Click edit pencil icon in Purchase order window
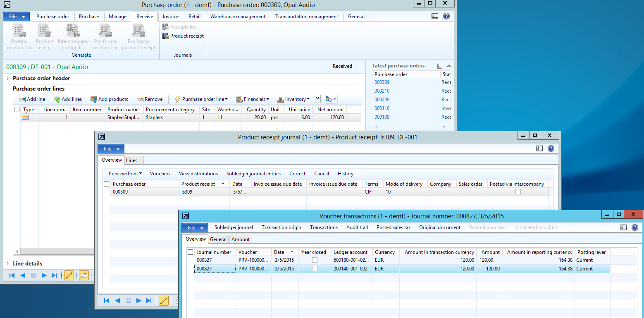Viewport: 644px width, 318px height. click(x=69, y=275)
